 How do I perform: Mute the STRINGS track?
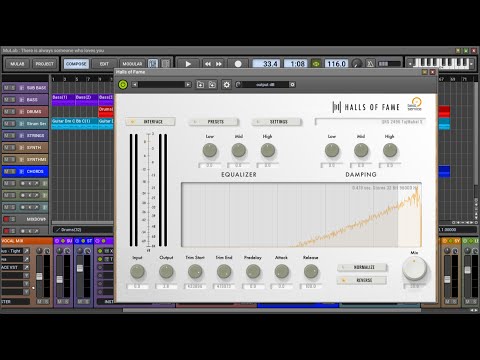coord(6,136)
